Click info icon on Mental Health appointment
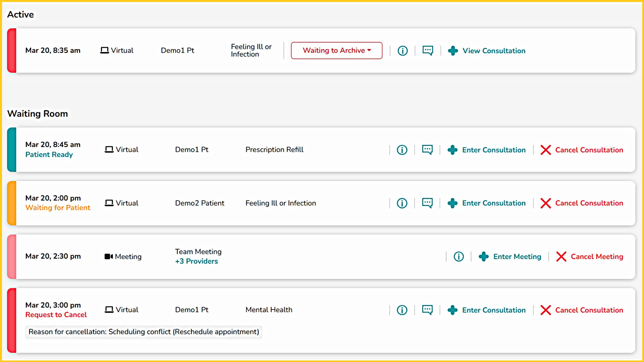Viewport: 644px width, 362px height. click(x=402, y=310)
